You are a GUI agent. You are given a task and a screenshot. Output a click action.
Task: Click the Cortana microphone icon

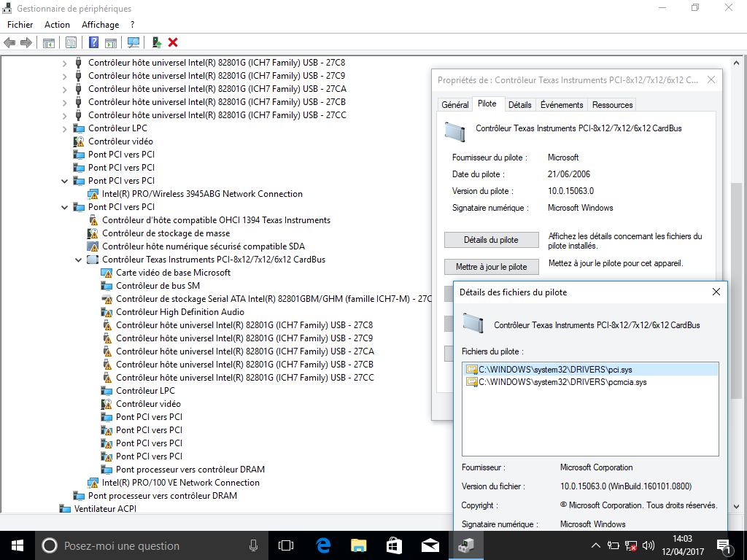[253, 545]
